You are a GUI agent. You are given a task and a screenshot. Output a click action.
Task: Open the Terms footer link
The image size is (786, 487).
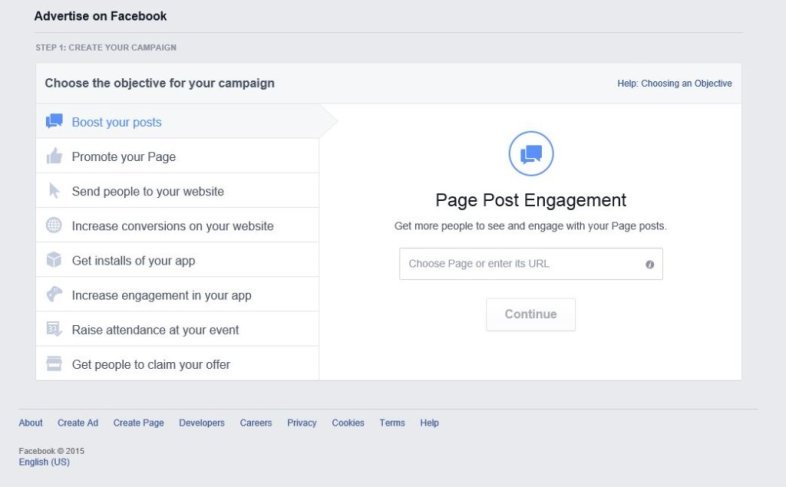tap(392, 422)
